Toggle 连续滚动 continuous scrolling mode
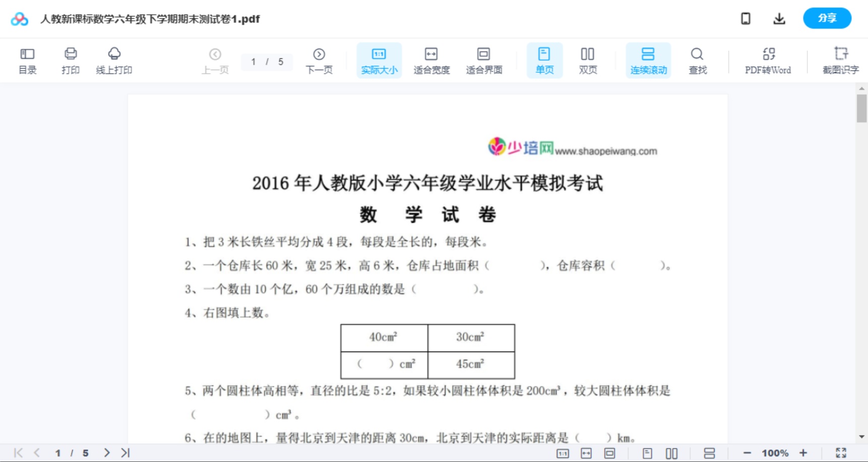 (x=648, y=60)
